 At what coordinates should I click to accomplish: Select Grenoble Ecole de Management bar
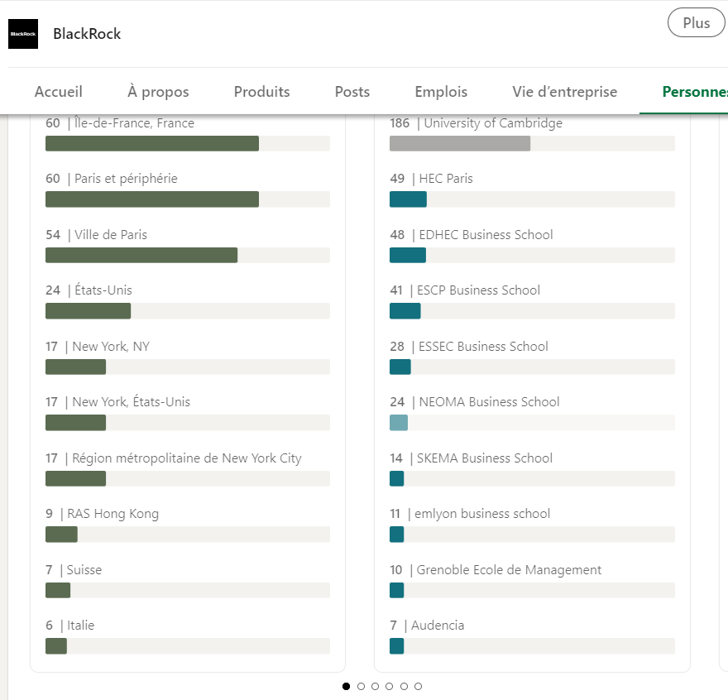click(x=532, y=591)
